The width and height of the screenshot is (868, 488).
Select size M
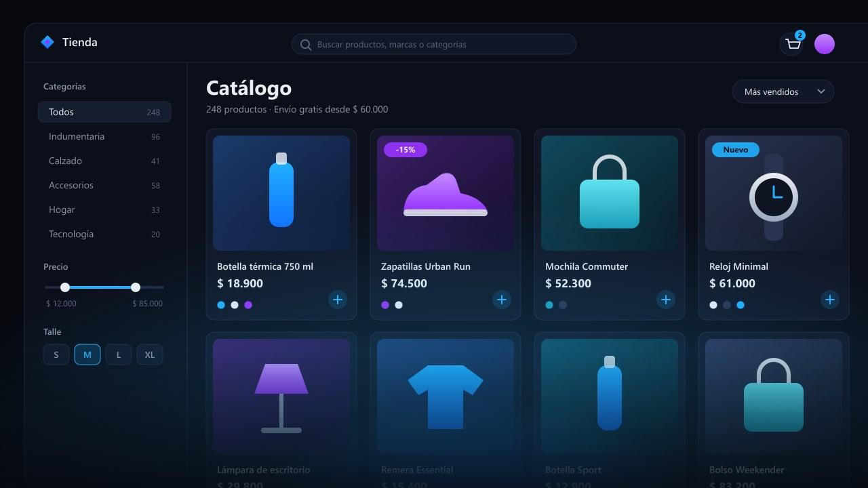tap(87, 354)
